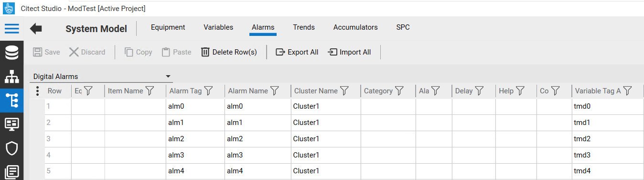
Task: Click the Delete Row(s) button
Action: point(229,52)
